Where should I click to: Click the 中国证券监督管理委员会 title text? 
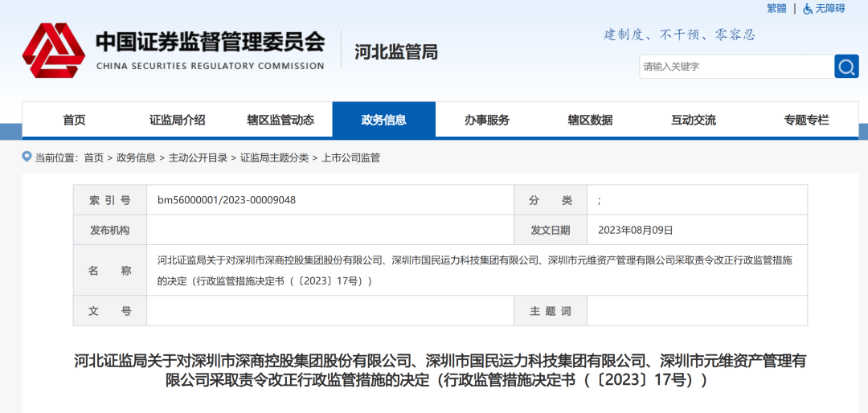point(211,42)
